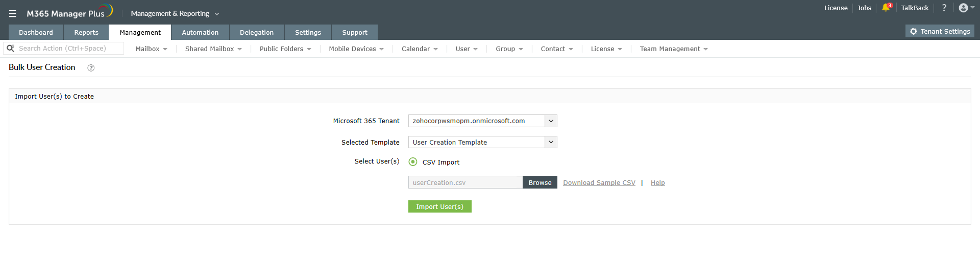The width and height of the screenshot is (980, 280).
Task: Open the hamburger navigation menu
Action: click(13, 14)
